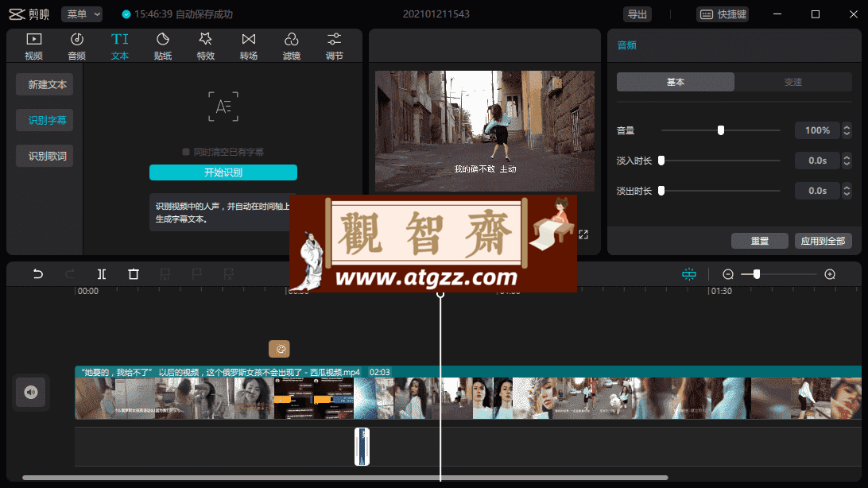Select the 文本 text tab
The image size is (868, 488).
click(119, 46)
